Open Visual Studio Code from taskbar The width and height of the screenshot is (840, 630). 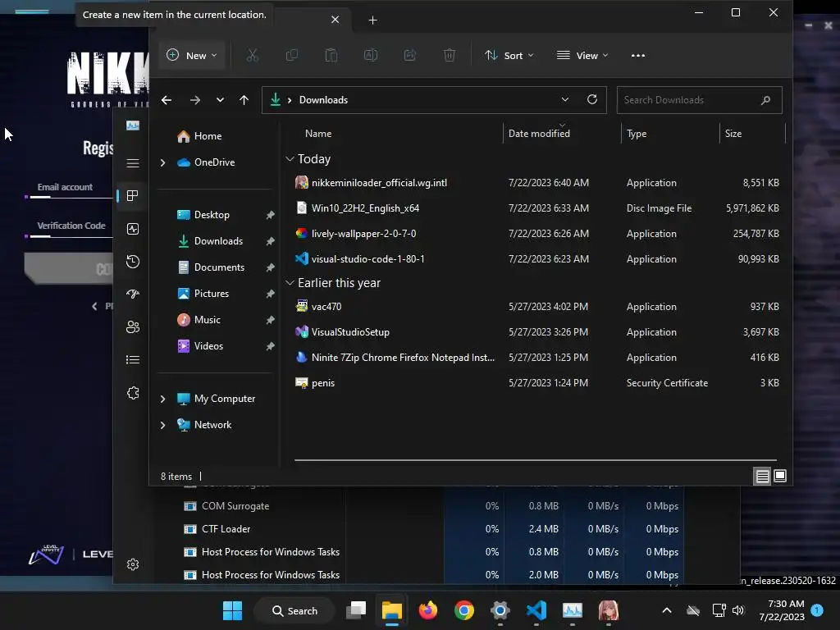pos(536,610)
